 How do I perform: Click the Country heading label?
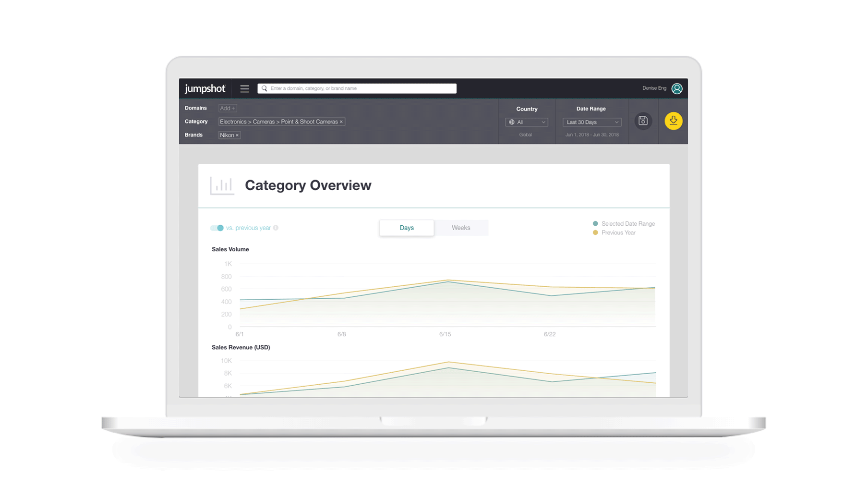(x=527, y=109)
